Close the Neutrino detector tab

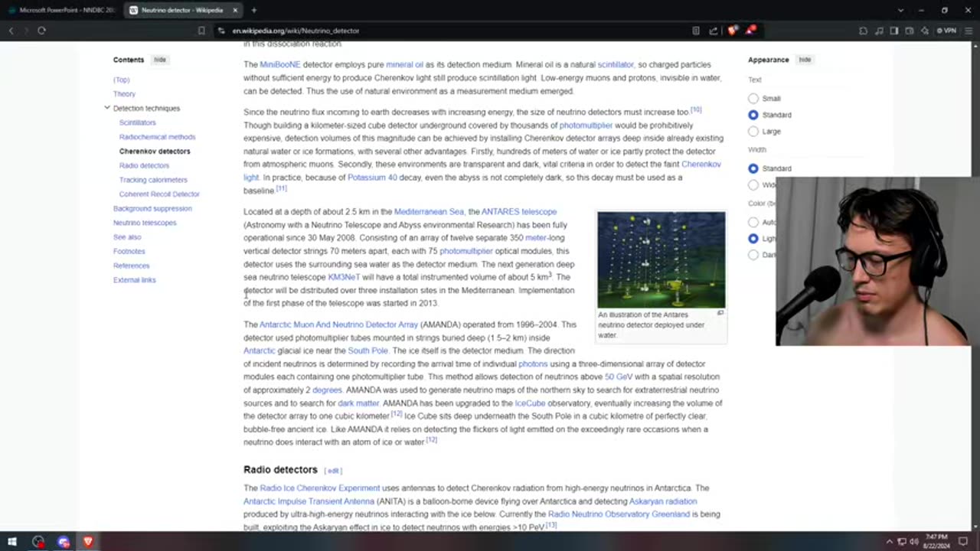pyautogui.click(x=235, y=10)
